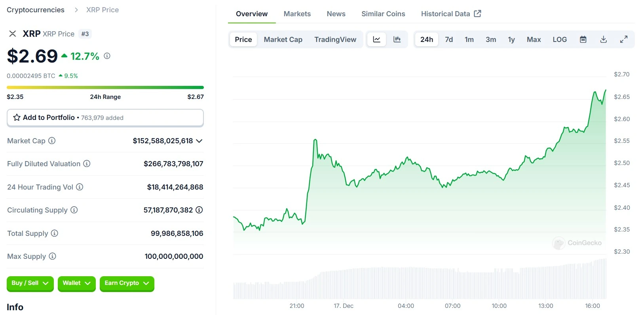Click 24 Hour Trading Vol info icon

click(x=80, y=187)
